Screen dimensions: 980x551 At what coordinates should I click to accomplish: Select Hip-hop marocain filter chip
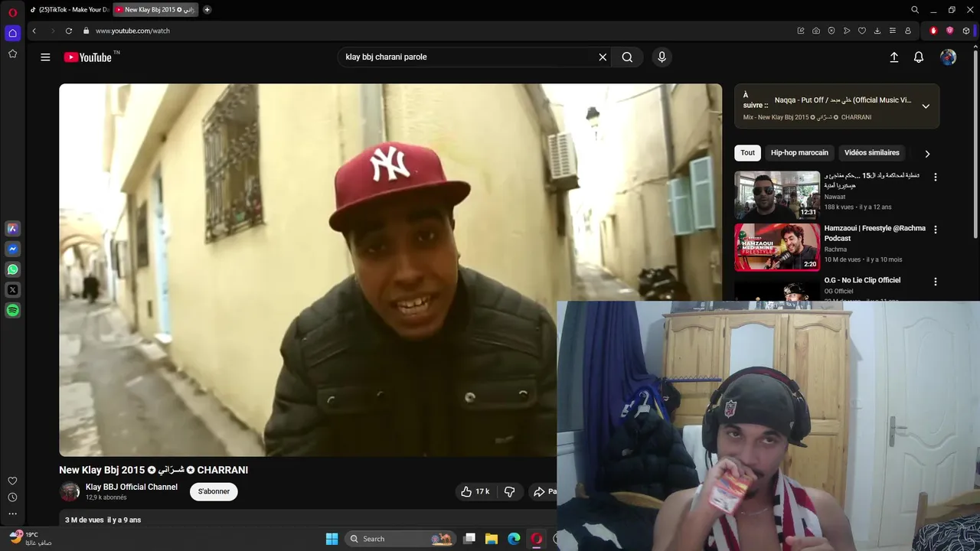click(799, 153)
